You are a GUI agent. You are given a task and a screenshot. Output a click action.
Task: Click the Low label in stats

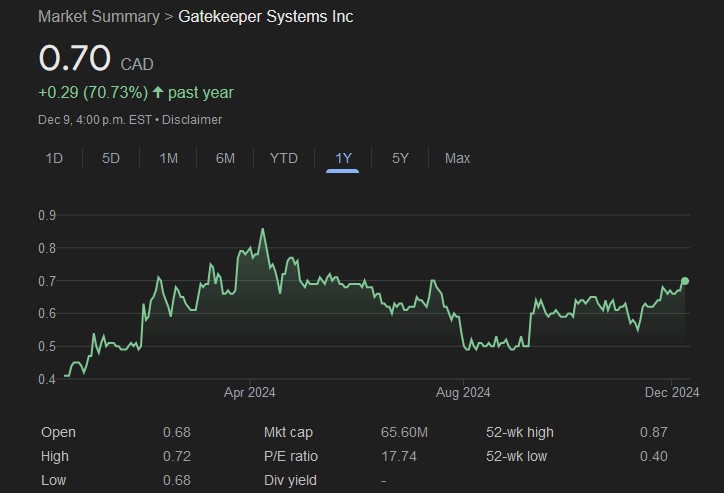tap(54, 480)
